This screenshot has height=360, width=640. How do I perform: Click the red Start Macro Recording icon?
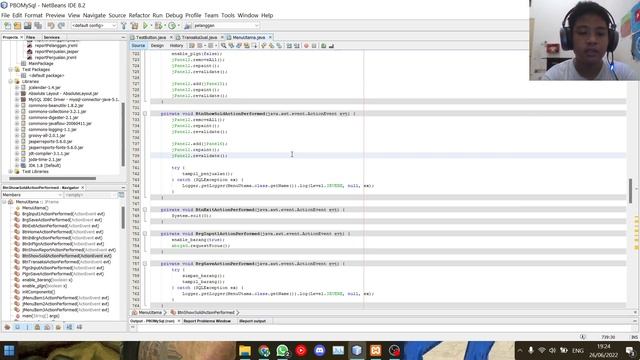(x=306, y=46)
